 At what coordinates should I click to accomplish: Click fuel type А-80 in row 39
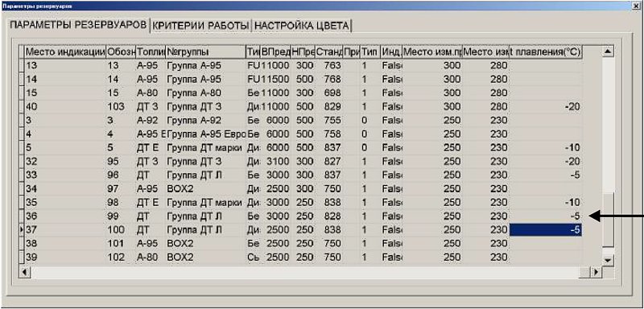(x=151, y=257)
